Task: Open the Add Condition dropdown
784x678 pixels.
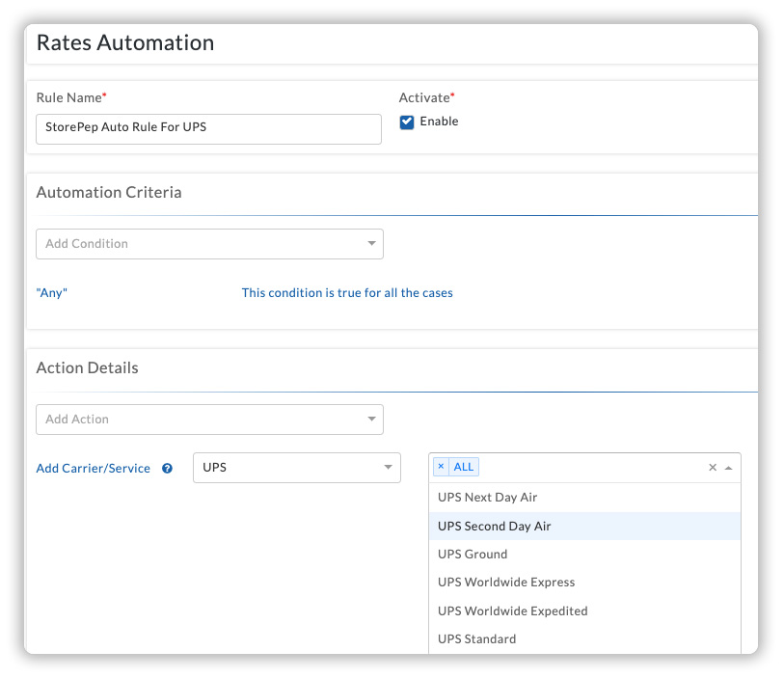Action: (209, 244)
